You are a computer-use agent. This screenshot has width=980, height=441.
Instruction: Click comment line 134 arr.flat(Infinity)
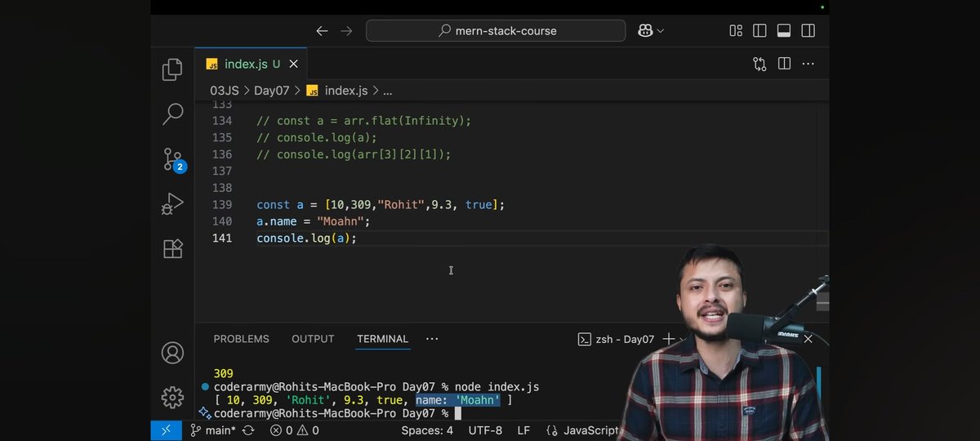(364, 120)
